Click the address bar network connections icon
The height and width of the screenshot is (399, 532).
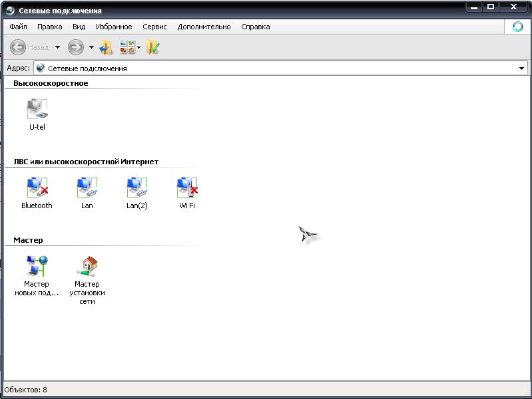click(41, 68)
